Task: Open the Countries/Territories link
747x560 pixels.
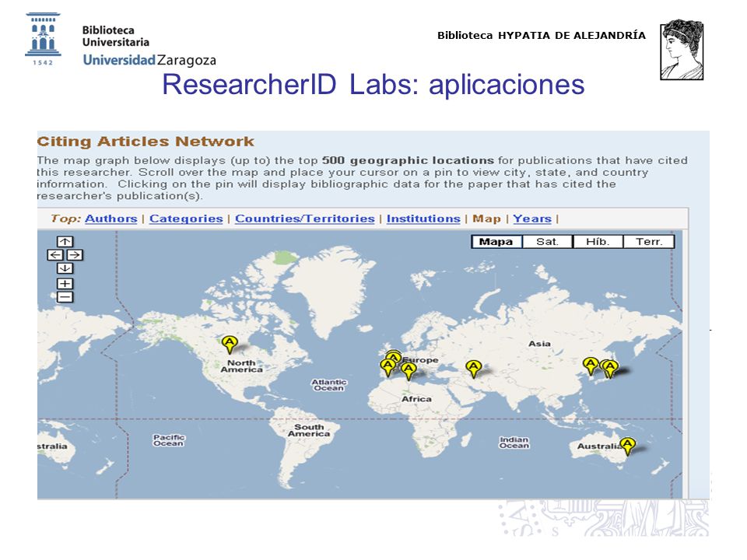Action: click(305, 219)
